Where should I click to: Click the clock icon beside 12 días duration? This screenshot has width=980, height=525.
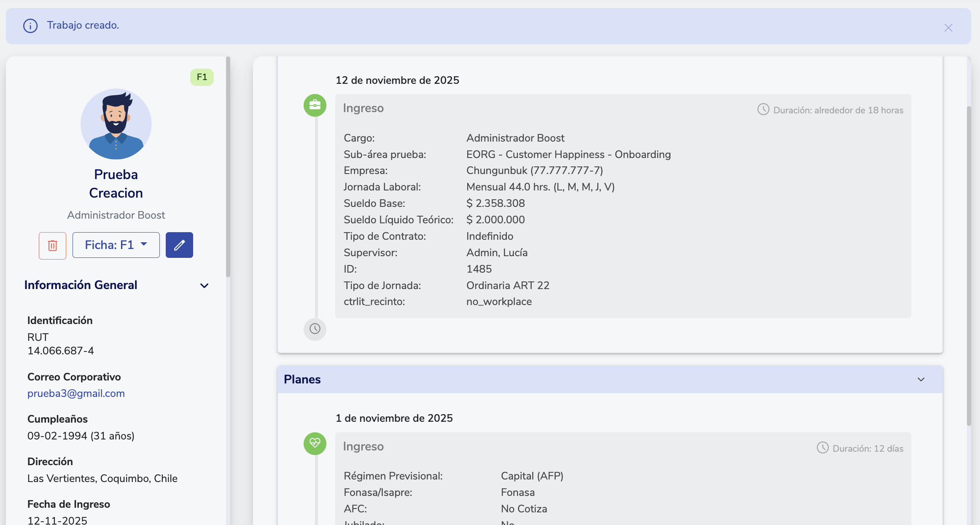[822, 447]
